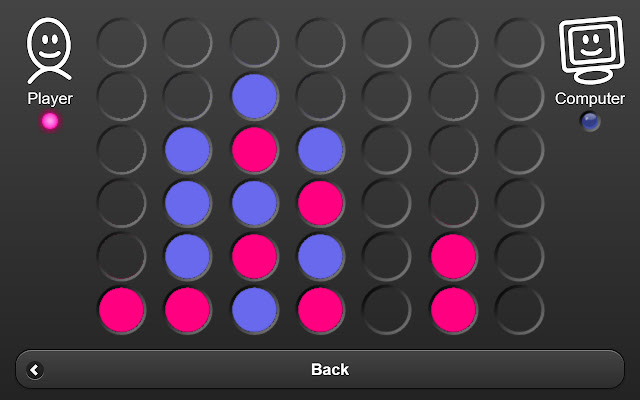Select the topmost blue disc in third column
This screenshot has width=640, height=400.
click(x=254, y=96)
